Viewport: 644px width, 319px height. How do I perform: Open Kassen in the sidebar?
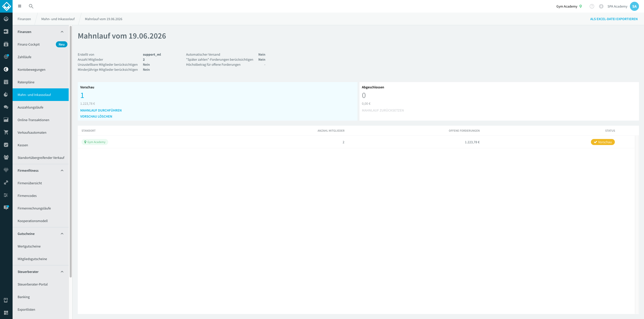click(x=41, y=145)
